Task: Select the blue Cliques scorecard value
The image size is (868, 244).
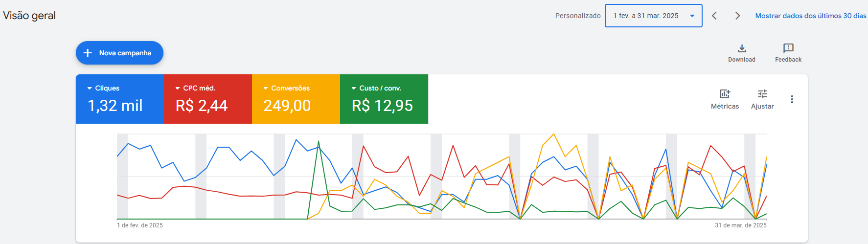Action: [115, 106]
